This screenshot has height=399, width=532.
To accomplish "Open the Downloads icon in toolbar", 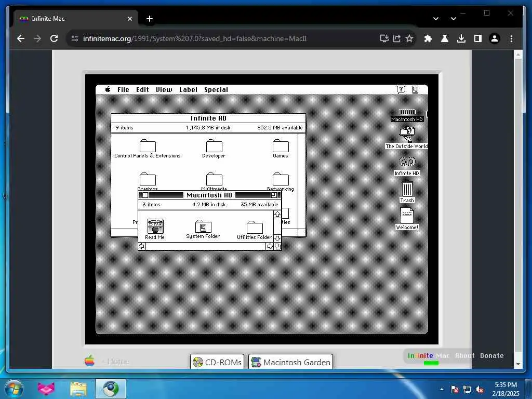I will (x=461, y=38).
